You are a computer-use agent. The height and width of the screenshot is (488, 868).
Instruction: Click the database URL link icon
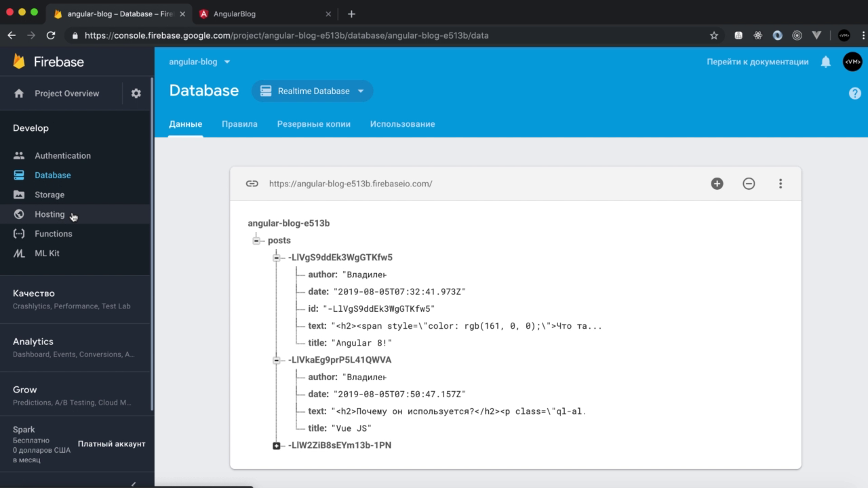[252, 184]
